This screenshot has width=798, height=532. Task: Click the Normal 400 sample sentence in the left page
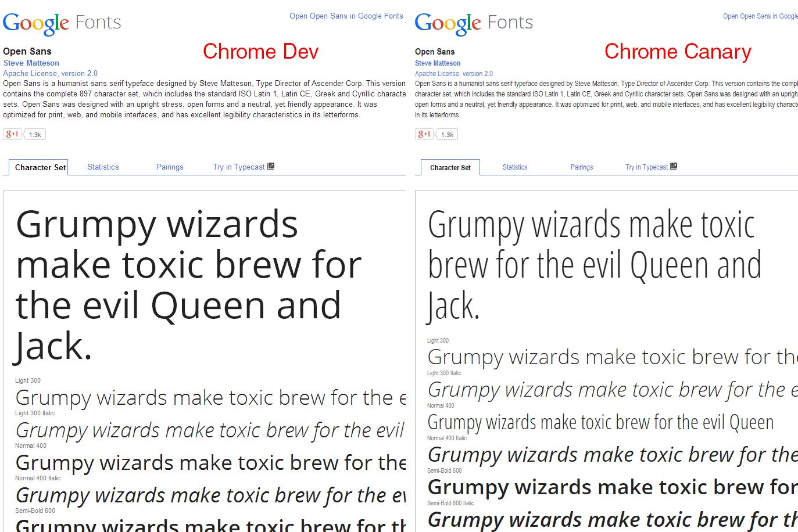coord(210,463)
